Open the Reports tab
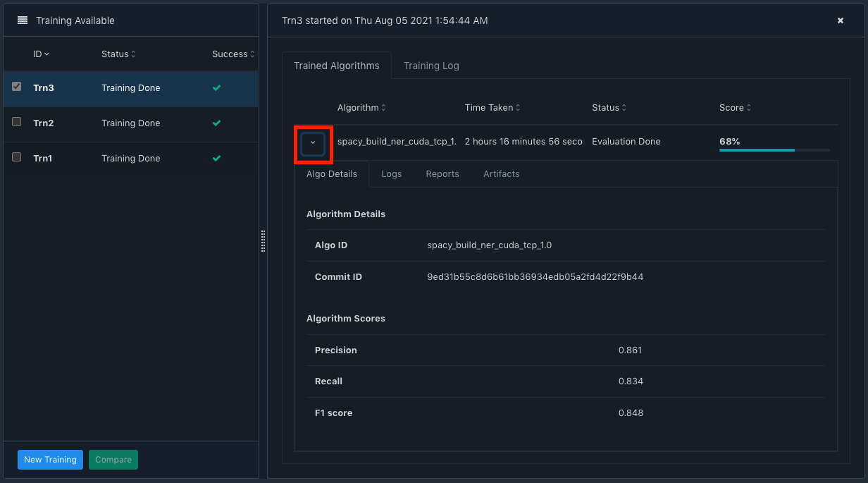868x483 pixels. (442, 173)
